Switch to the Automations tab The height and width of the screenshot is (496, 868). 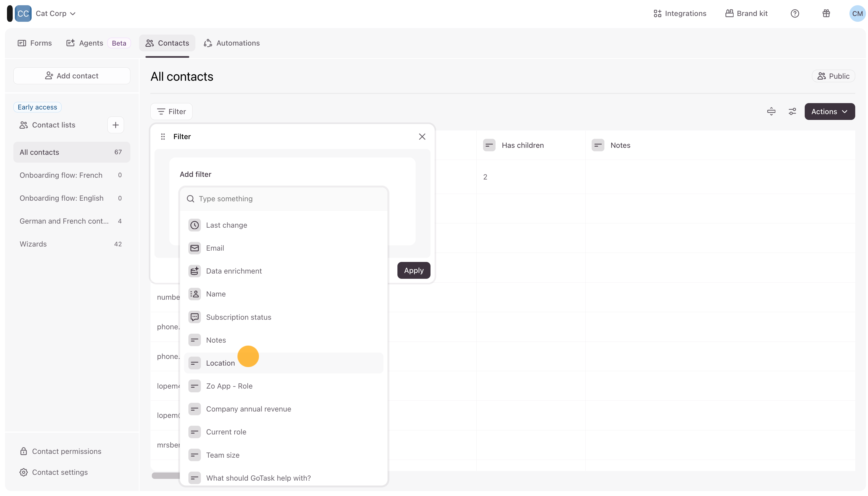pos(232,43)
